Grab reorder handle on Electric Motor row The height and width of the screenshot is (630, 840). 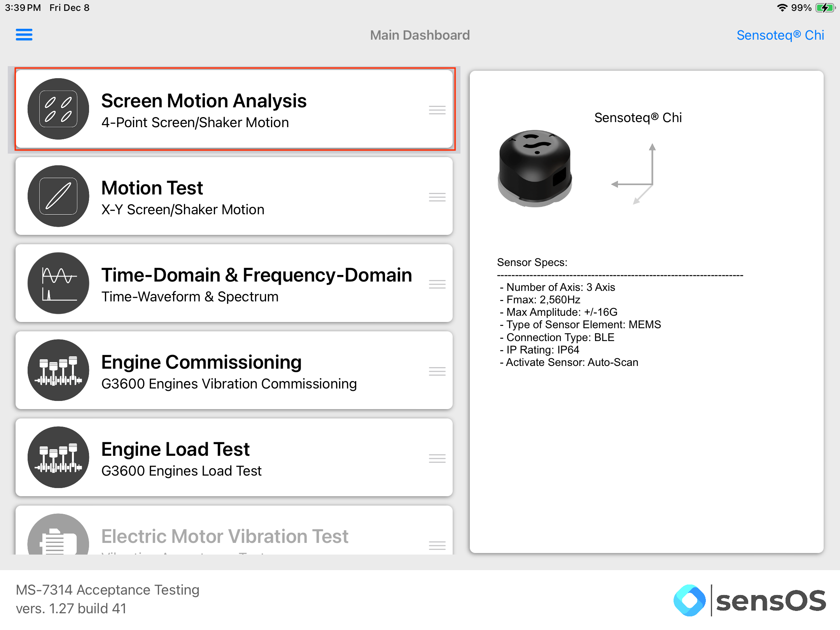click(x=437, y=546)
